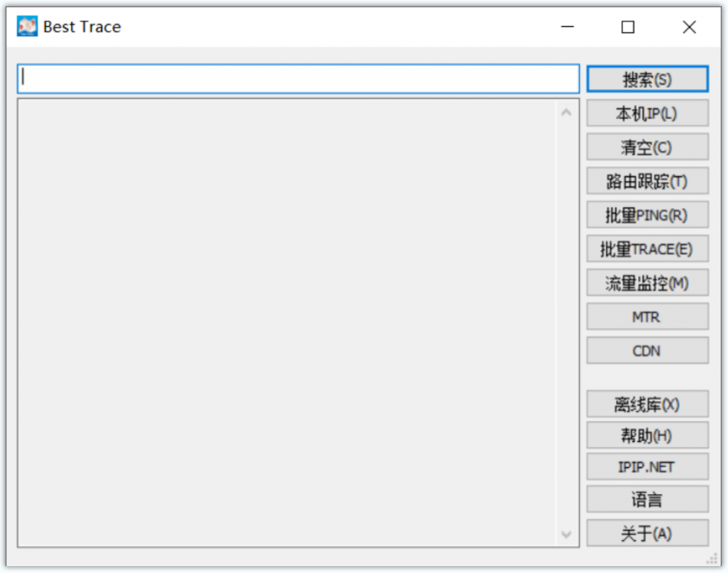
Task: Change interface language via 语言 button
Action: click(x=647, y=498)
